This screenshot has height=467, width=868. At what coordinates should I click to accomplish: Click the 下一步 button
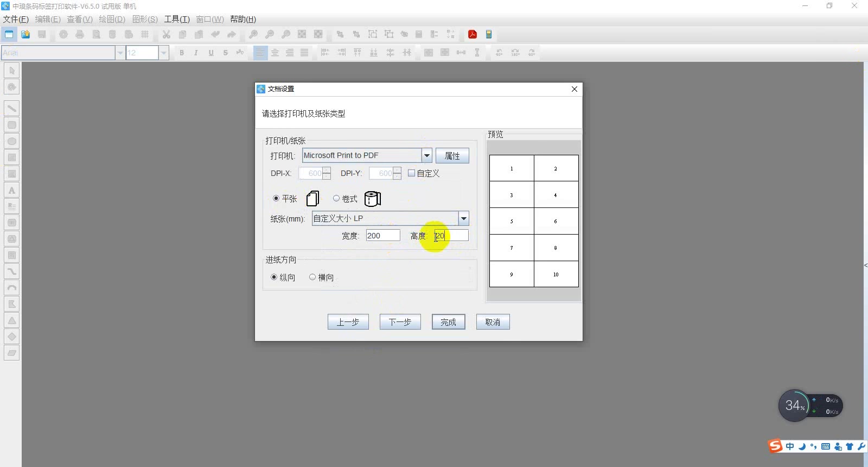(x=400, y=322)
